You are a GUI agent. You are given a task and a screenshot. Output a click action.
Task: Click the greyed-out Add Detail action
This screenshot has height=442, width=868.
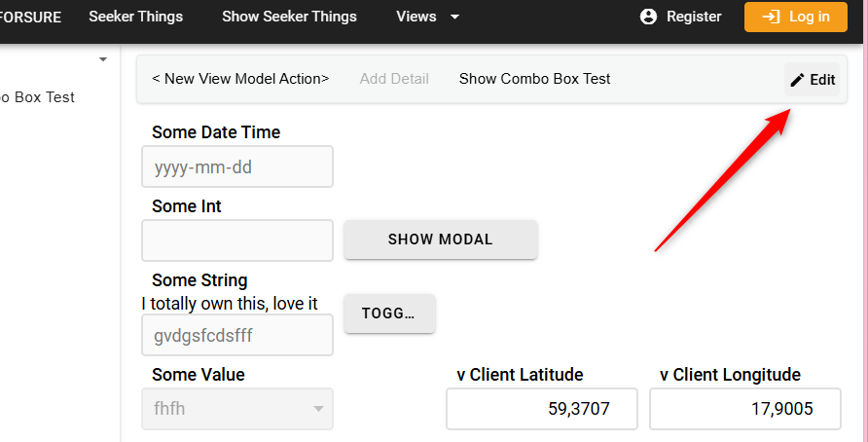(394, 79)
